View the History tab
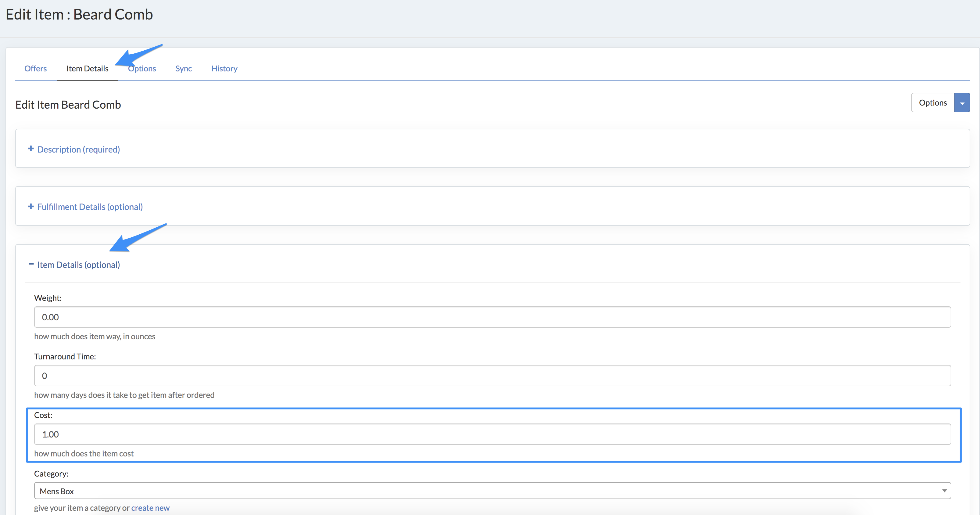The height and width of the screenshot is (515, 980). coord(224,69)
